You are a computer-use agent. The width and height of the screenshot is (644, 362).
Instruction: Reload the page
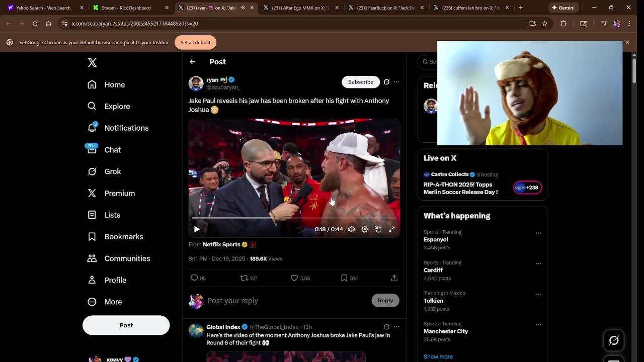coord(35,24)
